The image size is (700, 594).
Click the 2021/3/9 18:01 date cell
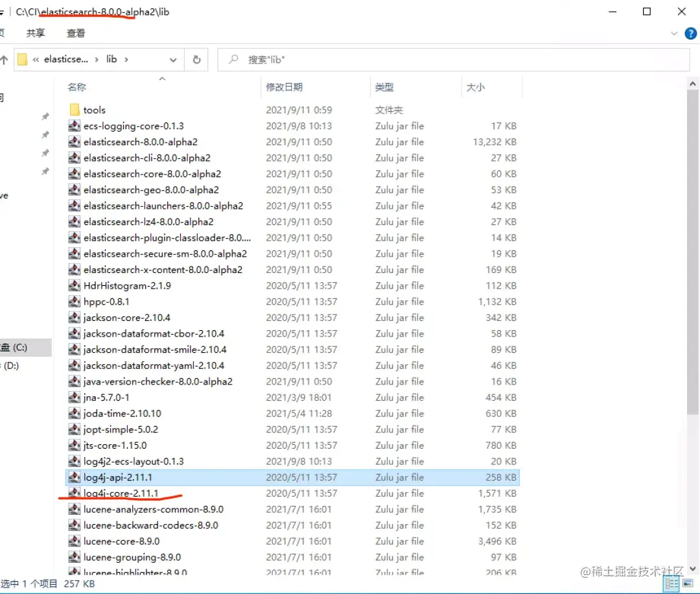pyautogui.click(x=299, y=398)
